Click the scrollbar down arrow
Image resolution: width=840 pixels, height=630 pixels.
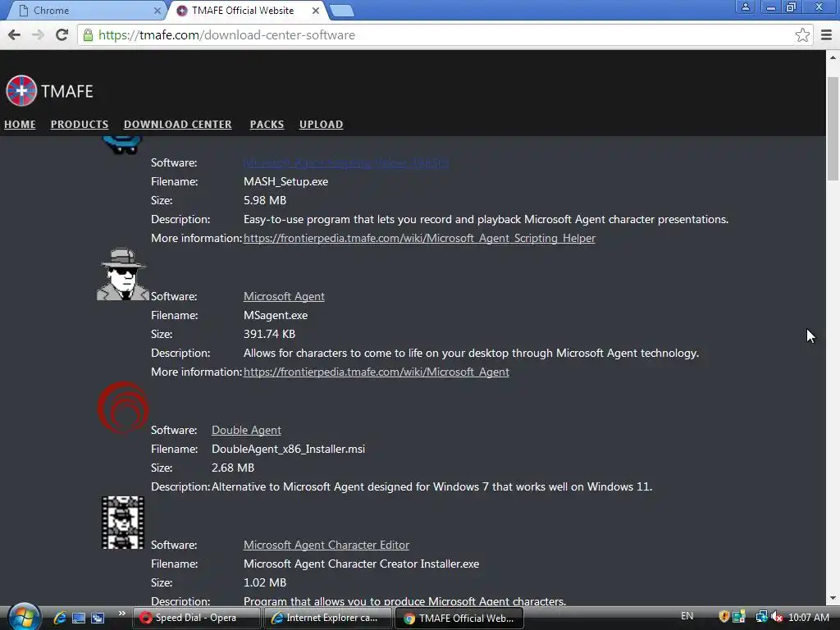point(833,598)
